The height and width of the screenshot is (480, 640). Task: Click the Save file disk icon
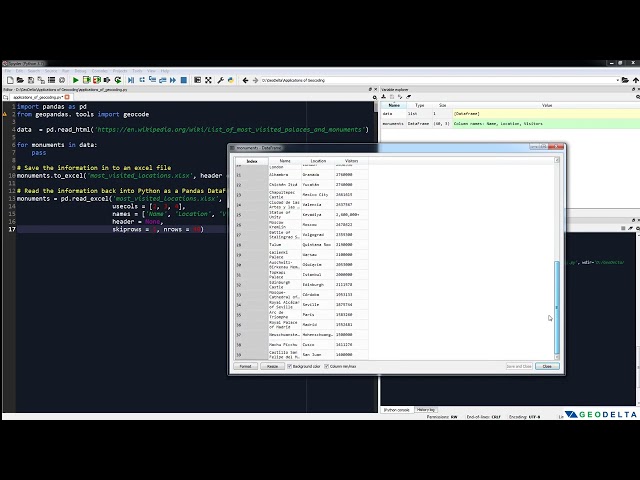click(x=31, y=80)
